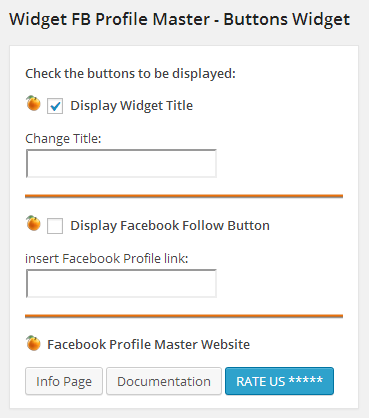
Task: Open the Info Page button
Action: point(64,381)
